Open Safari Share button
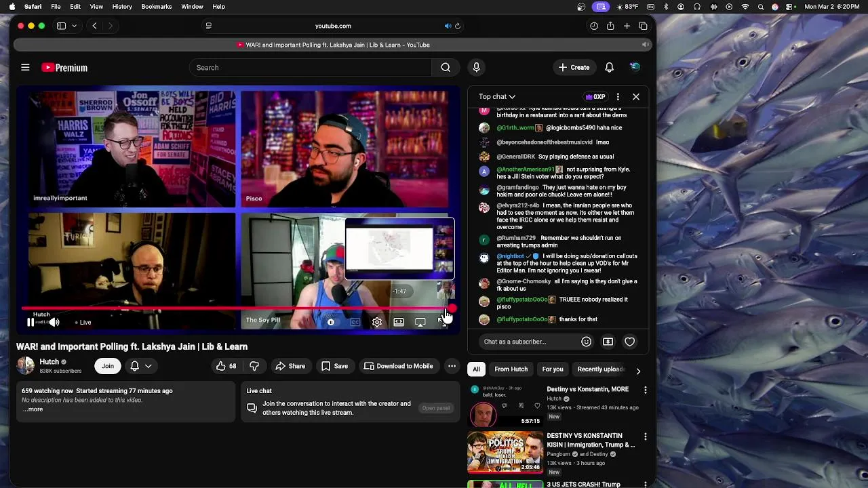868x488 pixels. click(610, 26)
